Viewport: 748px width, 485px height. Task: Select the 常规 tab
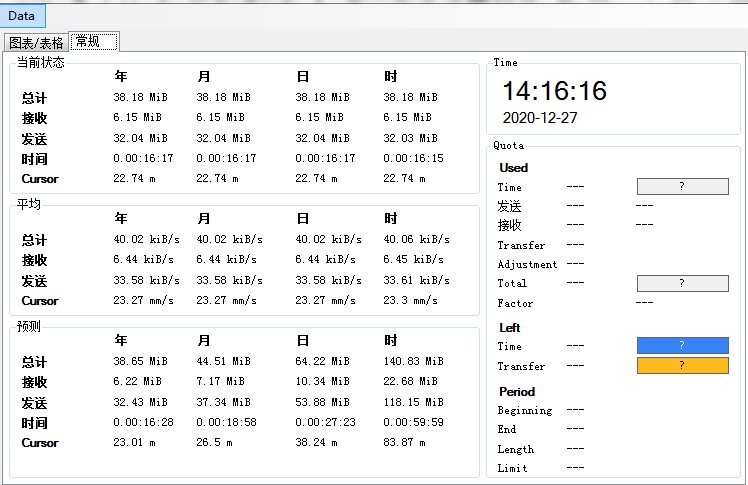click(x=94, y=41)
